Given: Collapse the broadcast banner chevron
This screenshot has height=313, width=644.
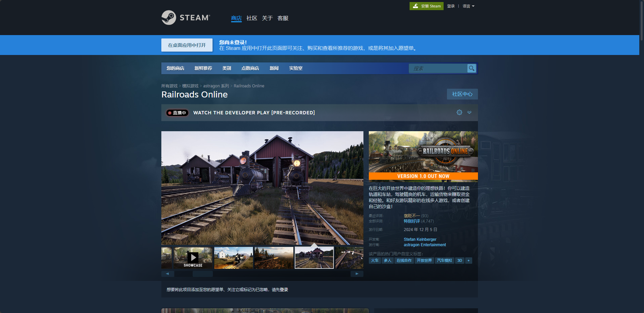Looking at the screenshot, I should point(469,112).
